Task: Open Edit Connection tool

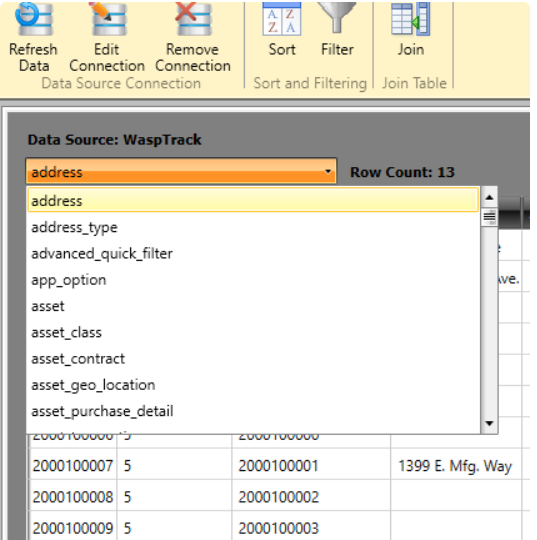Action: pos(108,19)
